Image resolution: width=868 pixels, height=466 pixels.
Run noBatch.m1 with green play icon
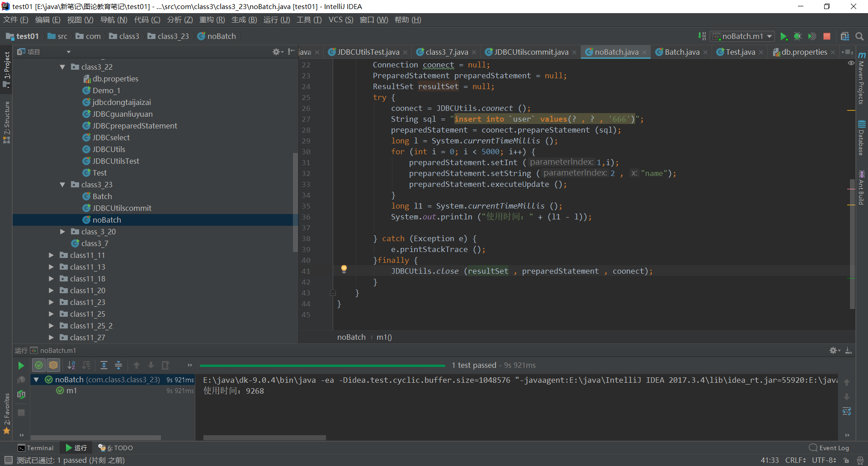784,36
